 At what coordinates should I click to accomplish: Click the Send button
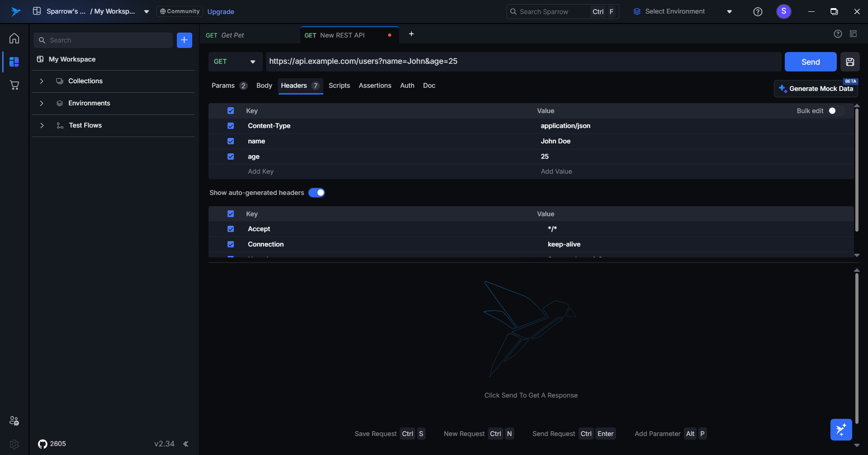(810, 62)
